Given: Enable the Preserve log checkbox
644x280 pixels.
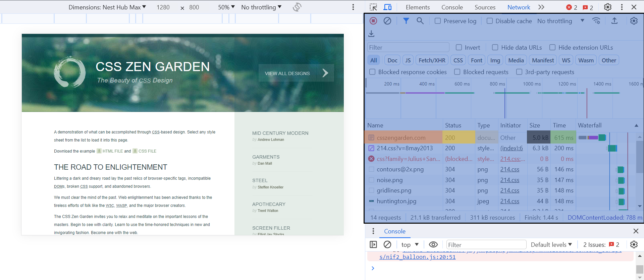Looking at the screenshot, I should click(x=438, y=21).
